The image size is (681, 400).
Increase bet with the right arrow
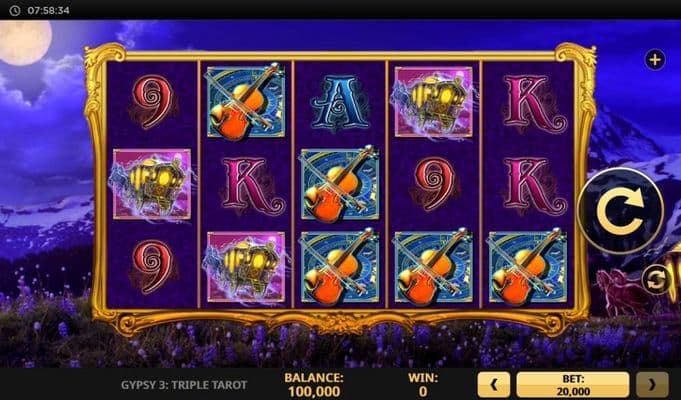click(x=652, y=384)
